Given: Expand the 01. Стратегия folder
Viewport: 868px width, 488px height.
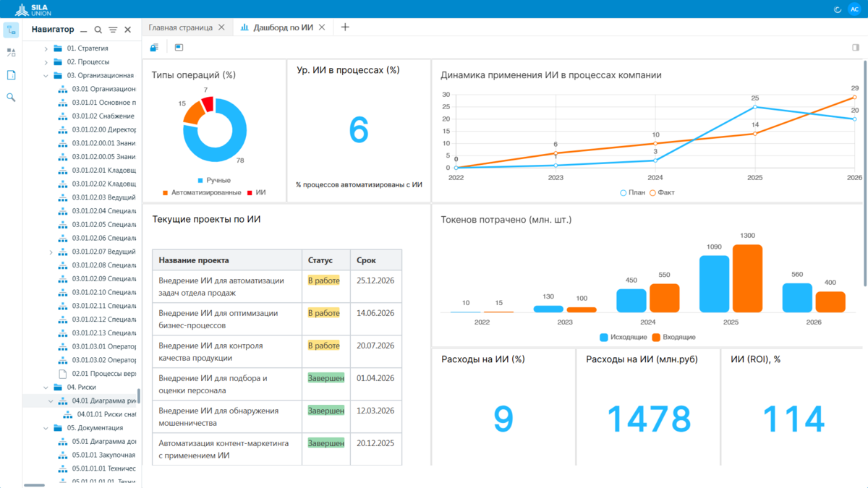Looking at the screenshot, I should pos(46,48).
